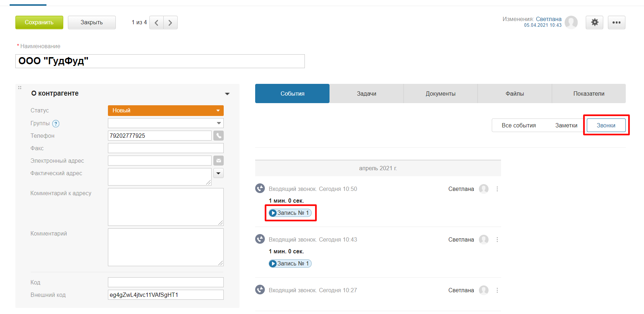The width and height of the screenshot is (644, 314).
Task: Switch to the Документы tab
Action: click(440, 93)
